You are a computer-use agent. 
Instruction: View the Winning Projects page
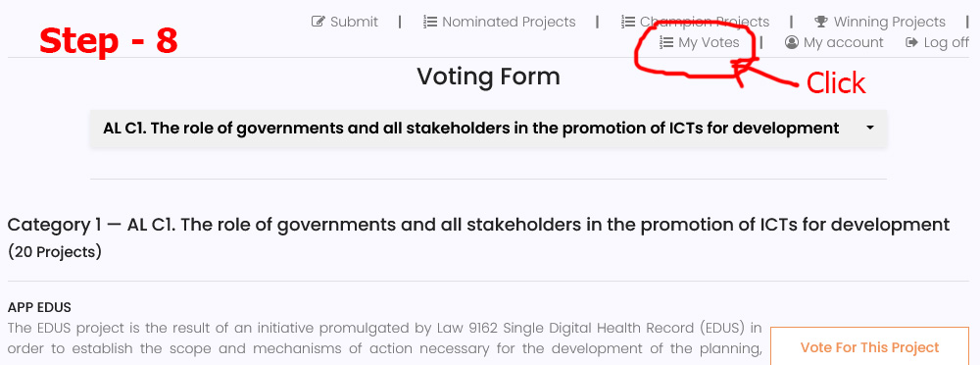[x=880, y=22]
